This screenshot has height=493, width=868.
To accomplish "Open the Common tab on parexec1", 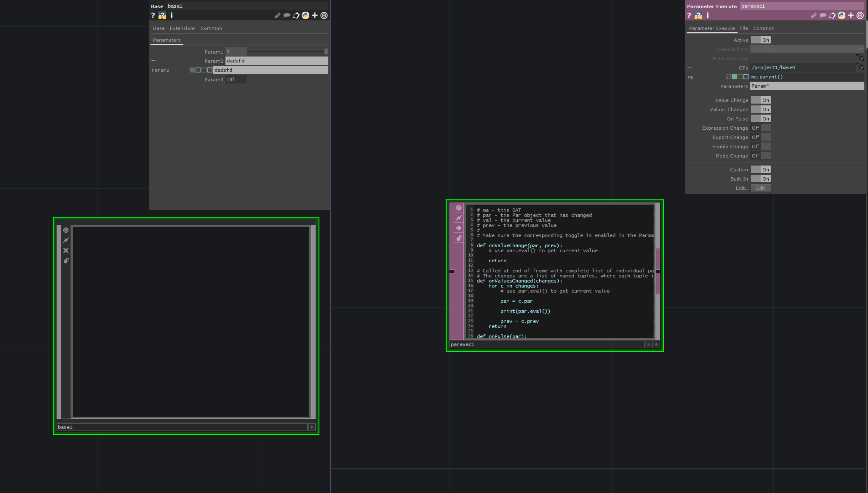I will point(764,28).
